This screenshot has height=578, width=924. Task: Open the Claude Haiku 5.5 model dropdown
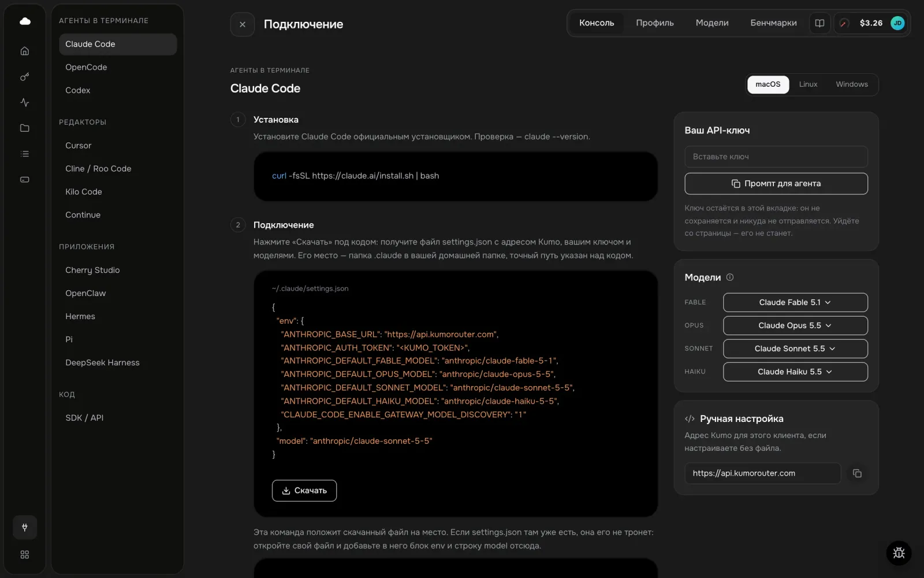tap(795, 372)
